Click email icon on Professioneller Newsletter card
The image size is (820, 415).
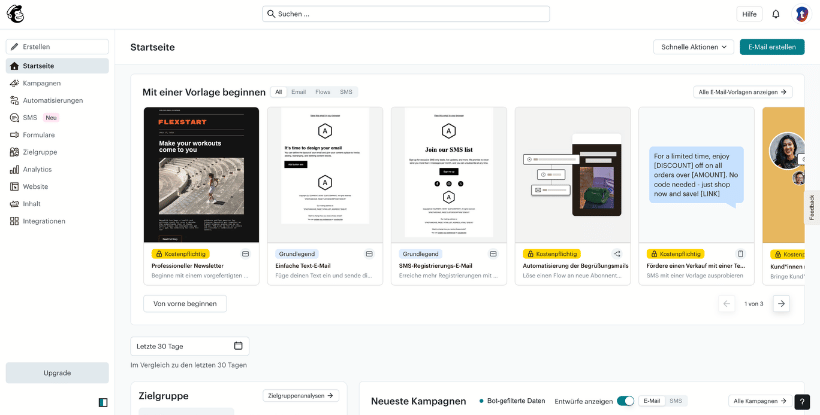(245, 254)
